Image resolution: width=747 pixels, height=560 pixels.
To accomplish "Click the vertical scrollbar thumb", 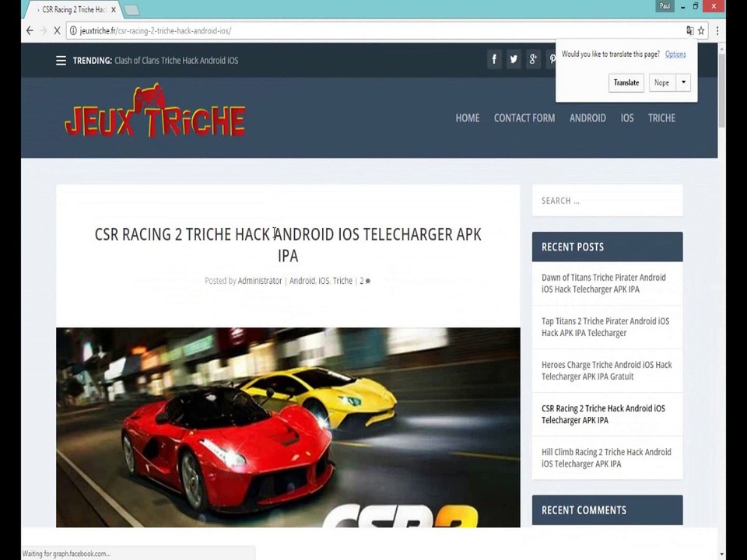I will pyautogui.click(x=722, y=90).
